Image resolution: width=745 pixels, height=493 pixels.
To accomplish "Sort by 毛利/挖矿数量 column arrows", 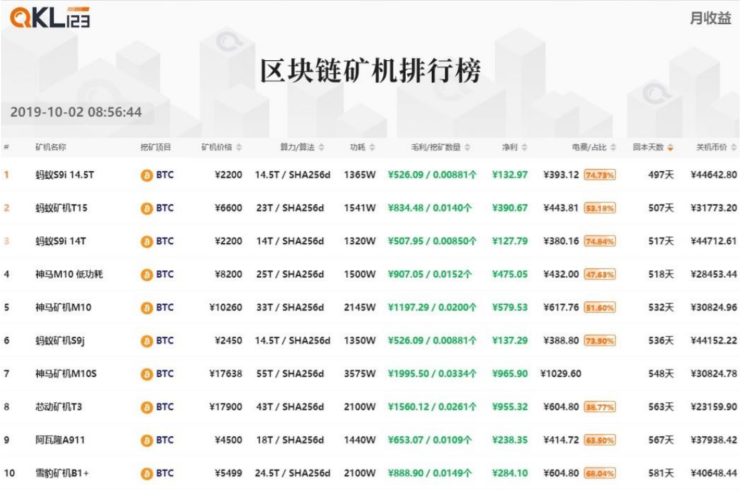I will [x=468, y=147].
